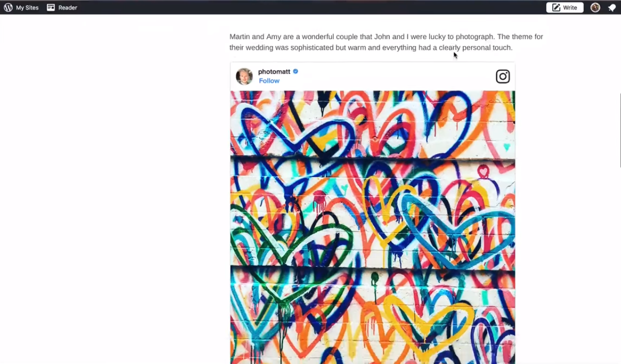Follow photomatt on Instagram
Screen dimensions: 621x364
pos(269,81)
